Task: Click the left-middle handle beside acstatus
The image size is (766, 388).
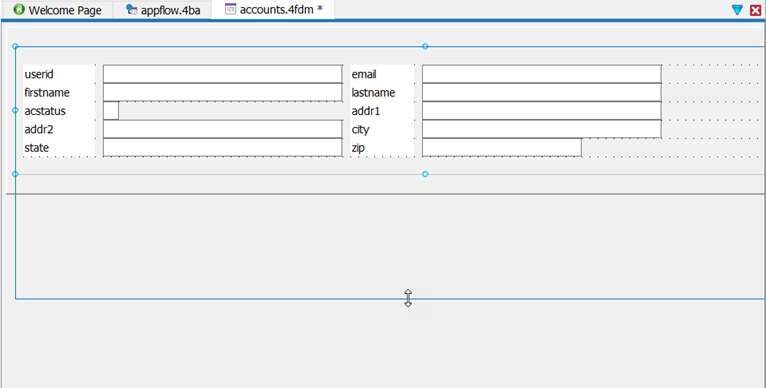Action: [x=15, y=110]
